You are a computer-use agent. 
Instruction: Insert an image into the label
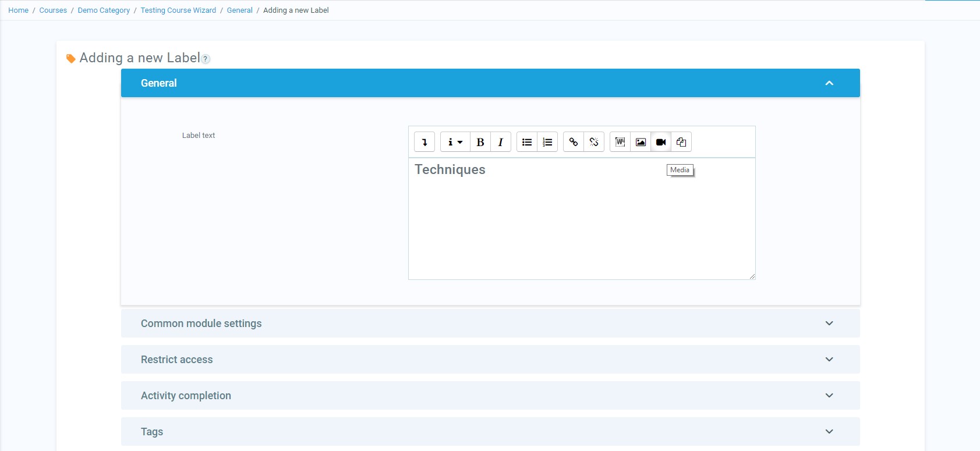click(x=641, y=142)
